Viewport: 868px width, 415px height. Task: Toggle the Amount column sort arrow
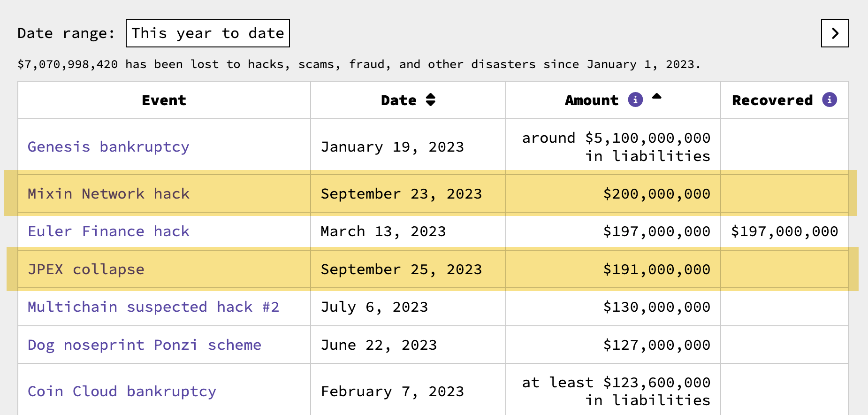click(x=657, y=96)
